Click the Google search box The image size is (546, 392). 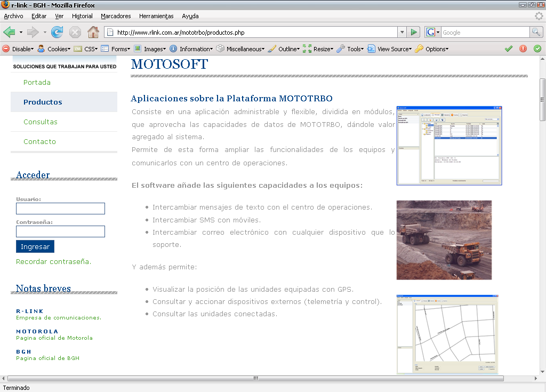485,33
